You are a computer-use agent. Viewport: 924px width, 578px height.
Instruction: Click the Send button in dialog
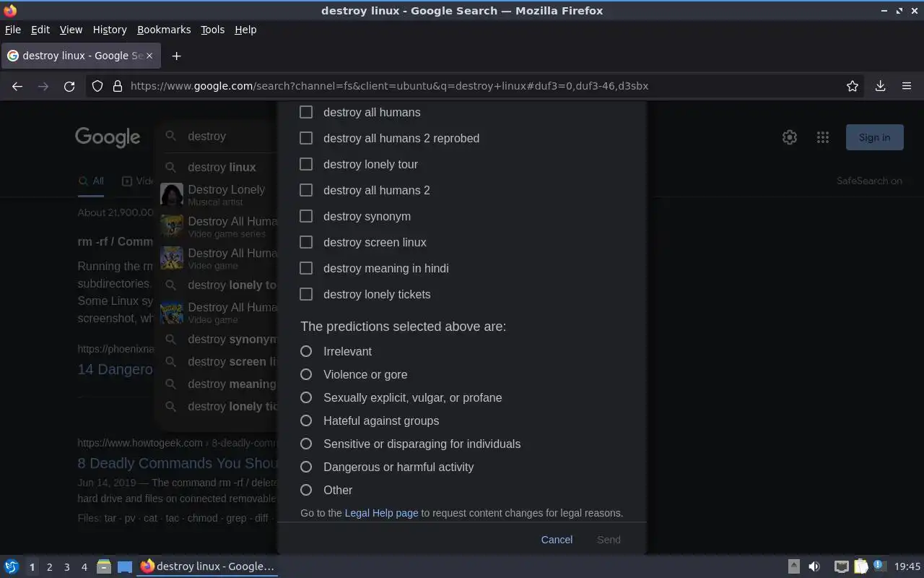coord(609,540)
